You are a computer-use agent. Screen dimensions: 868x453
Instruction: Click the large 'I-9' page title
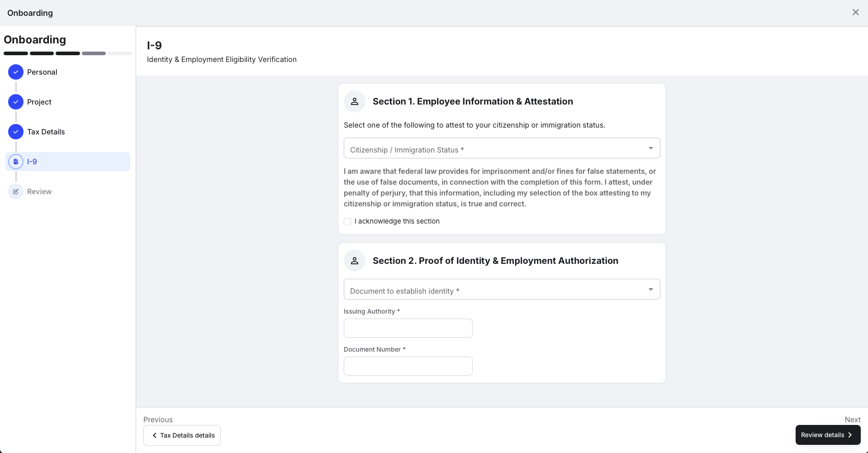[154, 45]
